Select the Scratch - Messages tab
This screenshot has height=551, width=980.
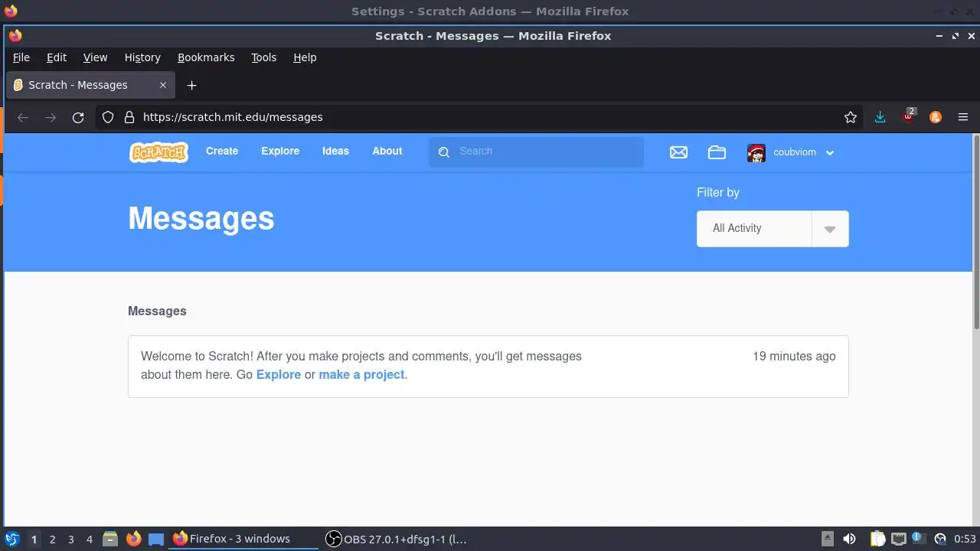click(x=90, y=85)
